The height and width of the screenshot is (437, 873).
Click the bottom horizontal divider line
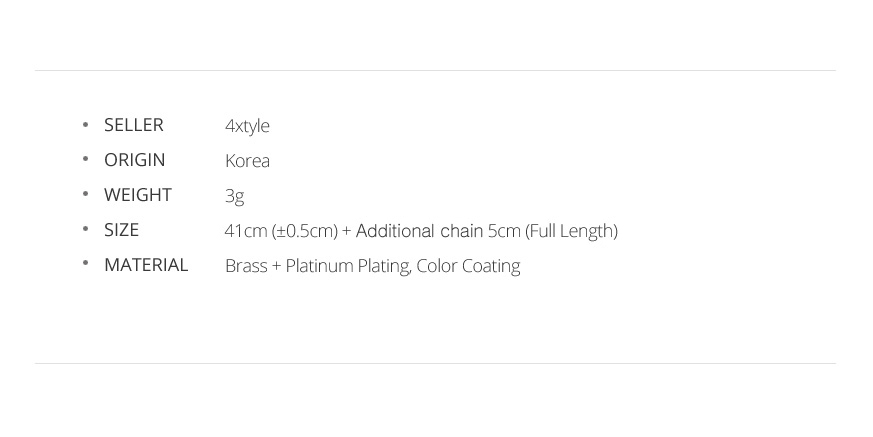pyautogui.click(x=435, y=364)
